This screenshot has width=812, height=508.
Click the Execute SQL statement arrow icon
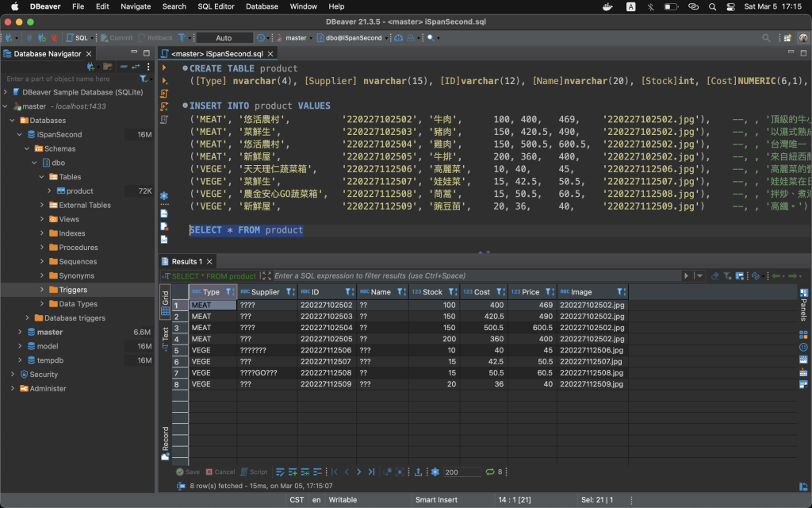coord(164,68)
